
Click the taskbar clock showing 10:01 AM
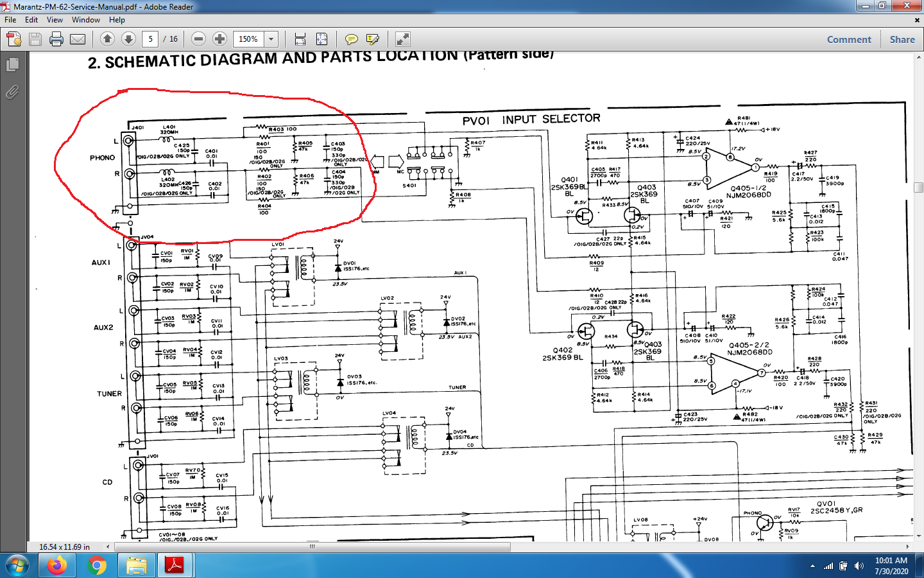pyautogui.click(x=891, y=566)
